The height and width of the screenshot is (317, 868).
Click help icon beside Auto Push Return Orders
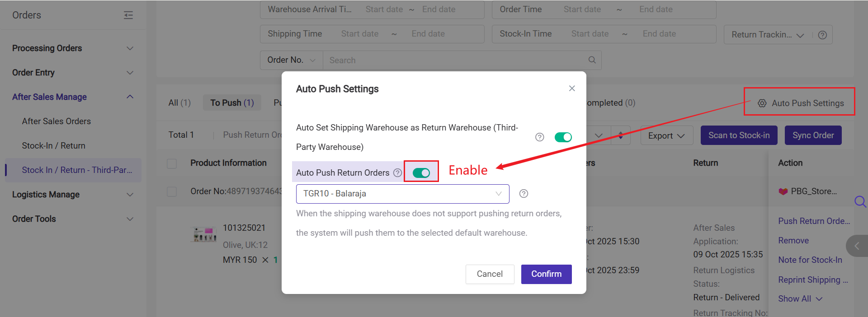397,173
